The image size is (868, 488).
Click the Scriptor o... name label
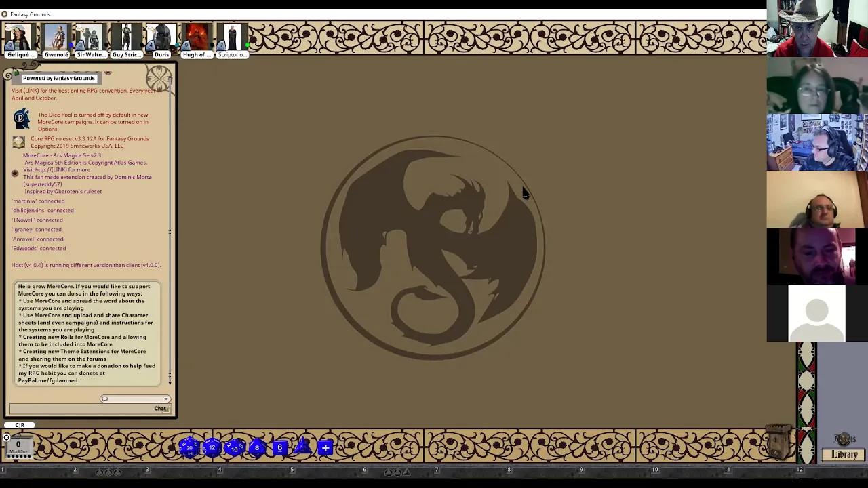pos(233,54)
